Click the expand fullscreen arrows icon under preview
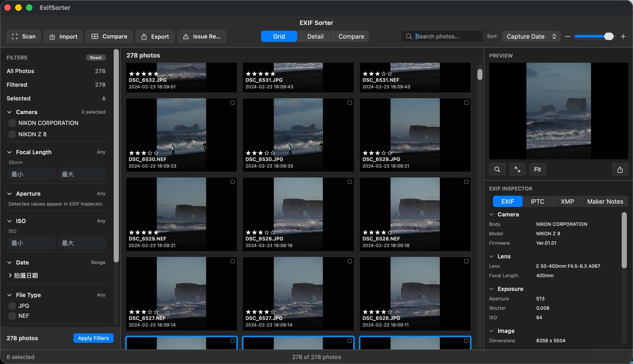633x364 pixels. [x=517, y=170]
